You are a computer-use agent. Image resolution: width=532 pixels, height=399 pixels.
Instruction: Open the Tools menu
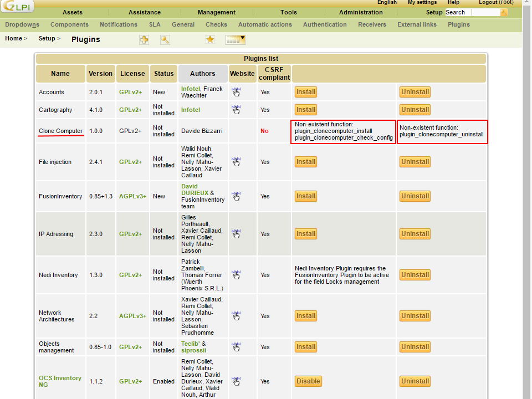[289, 12]
